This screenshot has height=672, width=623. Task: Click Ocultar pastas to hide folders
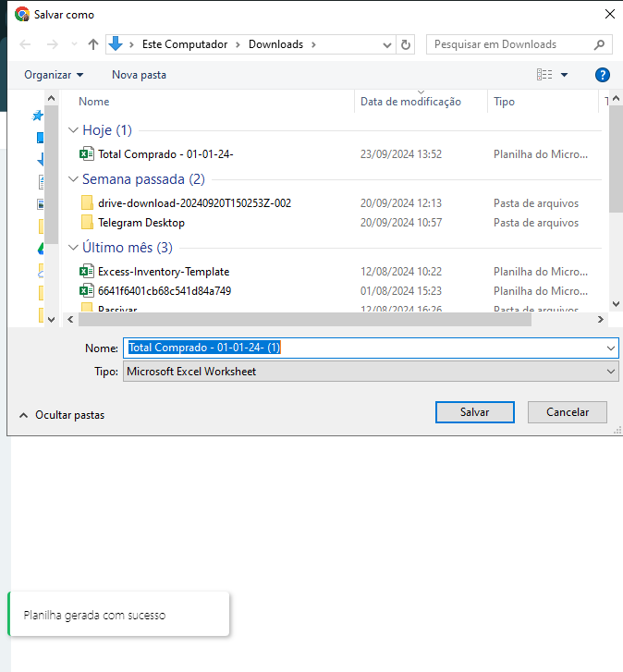click(61, 415)
